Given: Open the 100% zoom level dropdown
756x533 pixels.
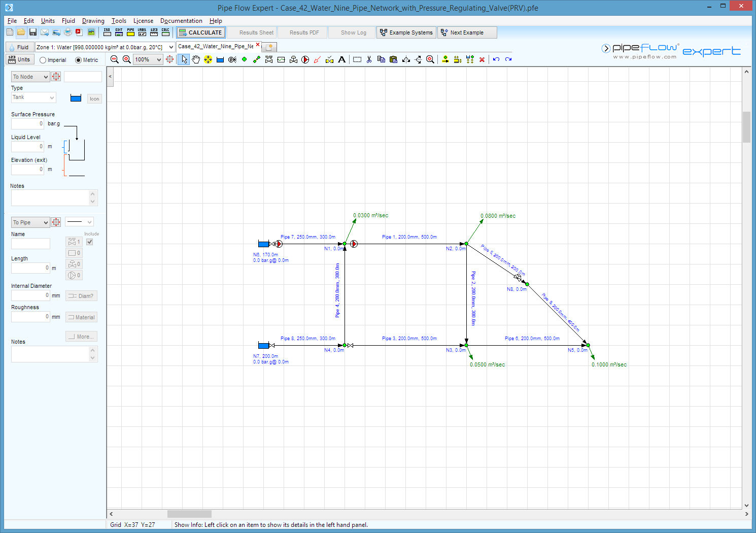Looking at the screenshot, I should click(148, 59).
